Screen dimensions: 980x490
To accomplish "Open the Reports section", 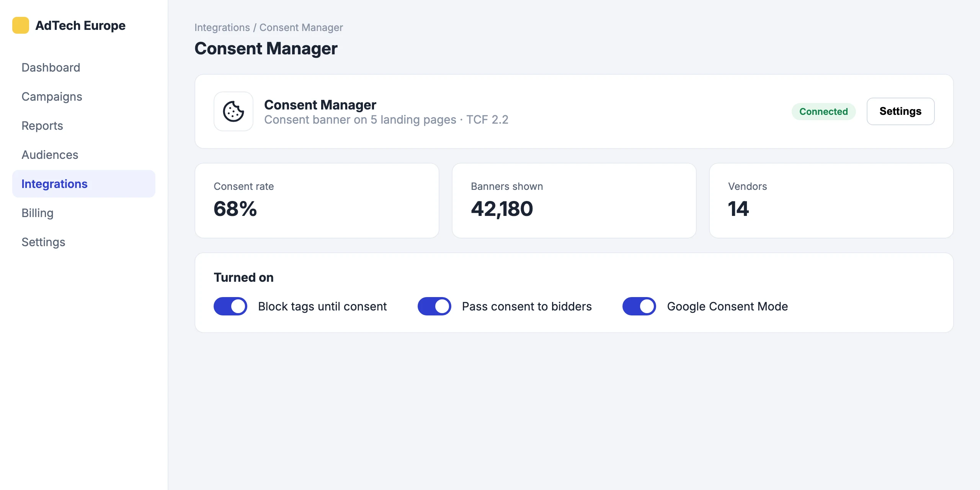I will click(84, 126).
